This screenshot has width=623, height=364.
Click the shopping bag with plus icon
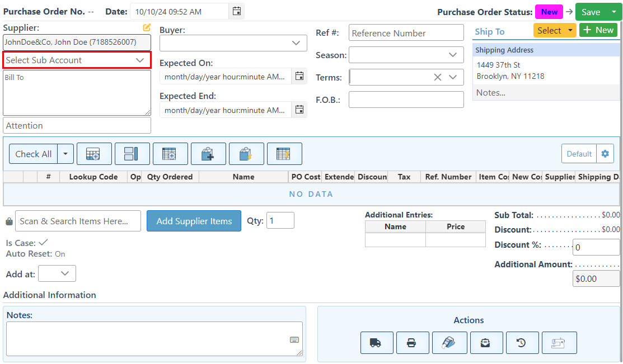pyautogui.click(x=208, y=154)
